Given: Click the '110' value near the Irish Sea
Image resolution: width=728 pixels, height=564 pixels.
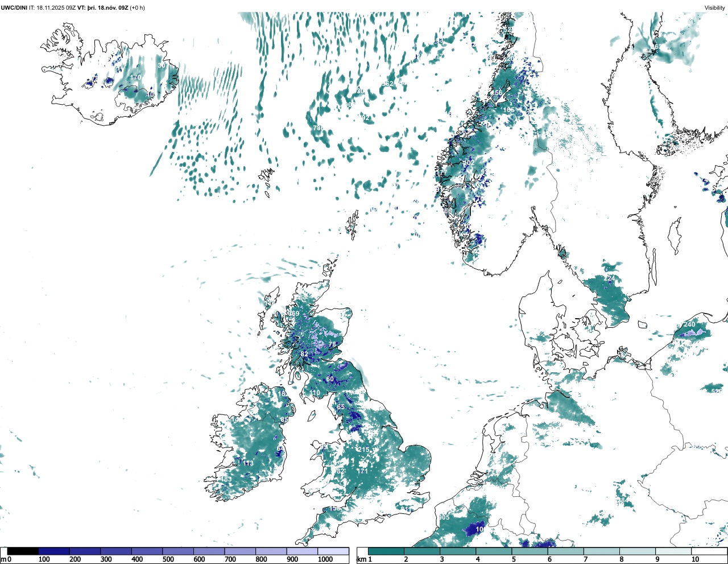Looking at the screenshot, I should (315, 393).
